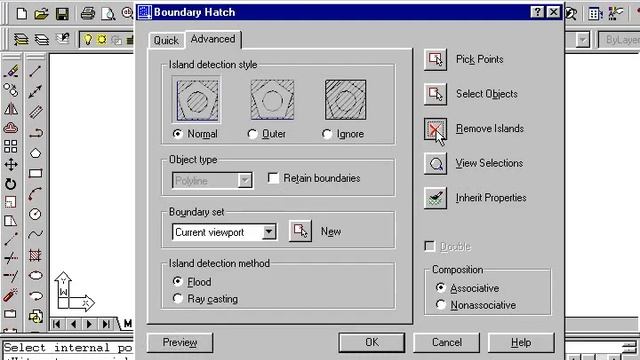Select Flood island detection method
Viewport: 640px width, 360px height.
click(178, 282)
